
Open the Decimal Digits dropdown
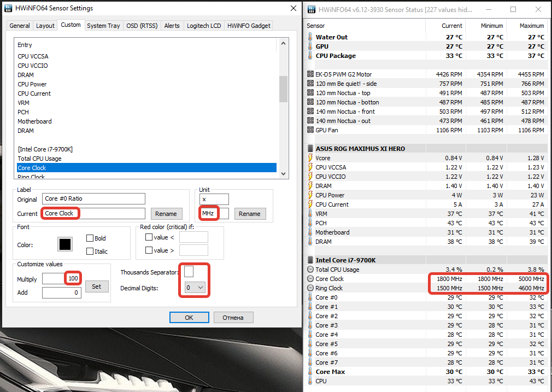195,288
